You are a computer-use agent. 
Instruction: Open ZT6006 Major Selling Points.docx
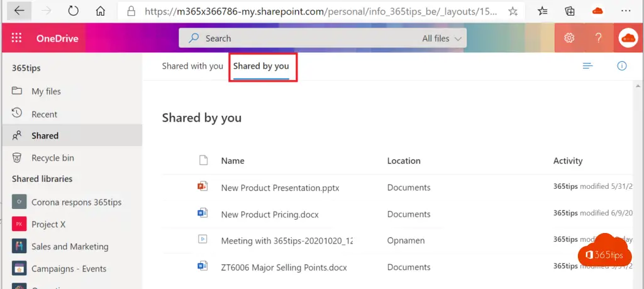(284, 268)
